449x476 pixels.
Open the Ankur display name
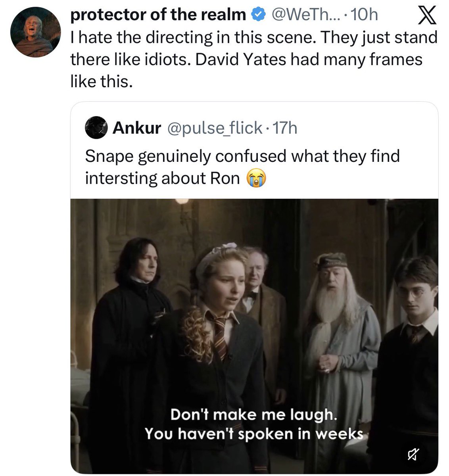pos(137,128)
